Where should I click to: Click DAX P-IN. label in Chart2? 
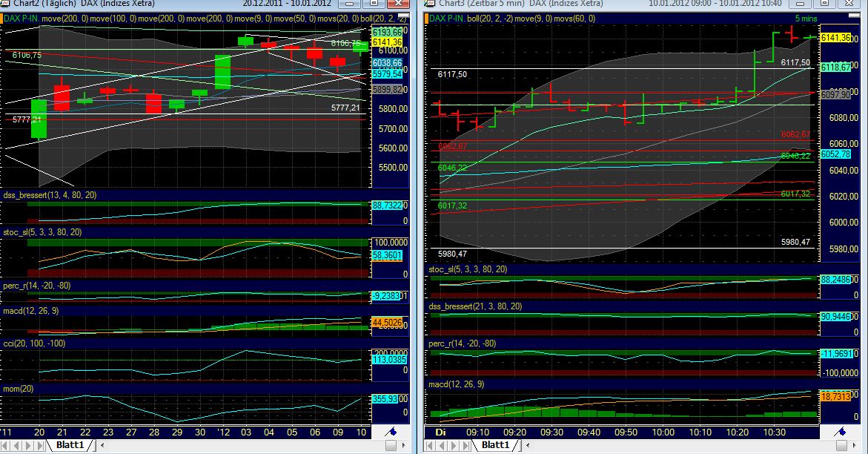click(21, 19)
